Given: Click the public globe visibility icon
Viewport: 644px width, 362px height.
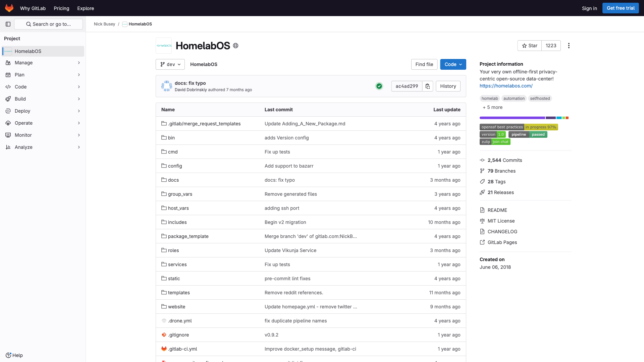Looking at the screenshot, I should pyautogui.click(x=235, y=46).
